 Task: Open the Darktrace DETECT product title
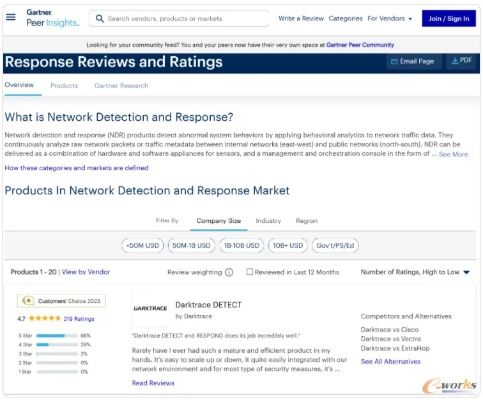point(208,305)
